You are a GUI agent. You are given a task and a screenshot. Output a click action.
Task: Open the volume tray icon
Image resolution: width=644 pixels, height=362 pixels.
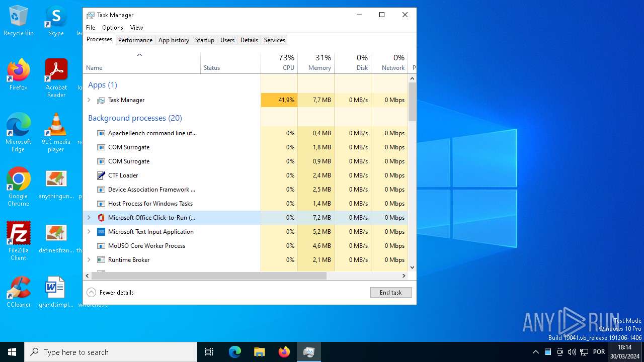572,352
